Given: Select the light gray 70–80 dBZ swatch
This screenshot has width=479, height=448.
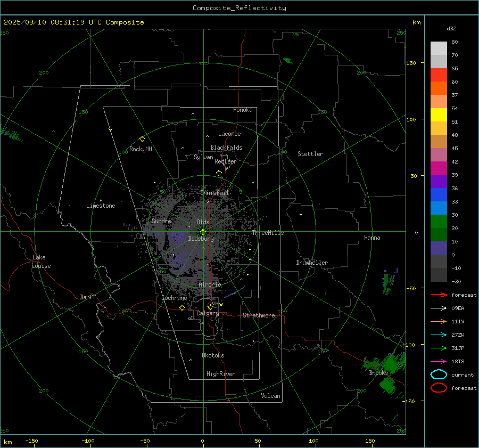Looking at the screenshot, I should pos(439,48).
